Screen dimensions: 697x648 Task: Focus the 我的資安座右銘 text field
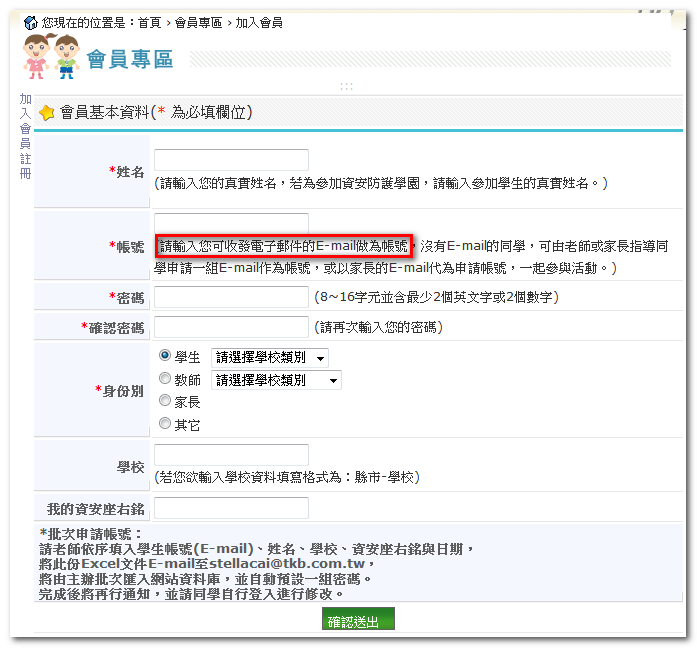click(231, 508)
